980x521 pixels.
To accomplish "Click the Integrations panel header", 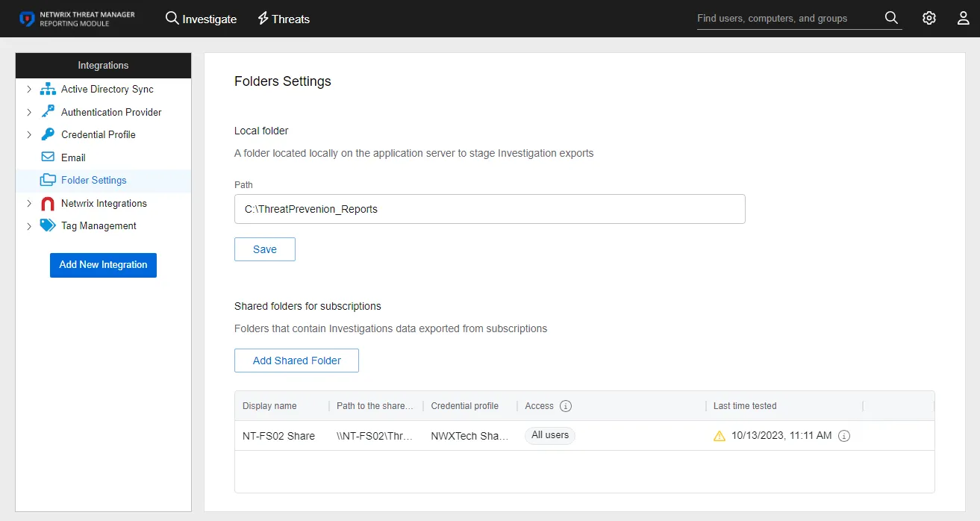I will click(x=103, y=66).
